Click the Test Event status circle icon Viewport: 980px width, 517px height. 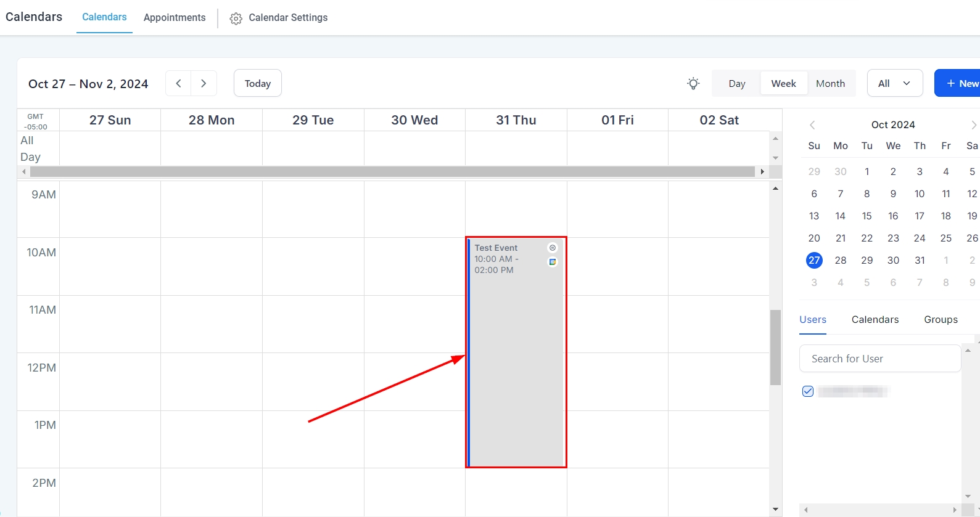coord(553,248)
